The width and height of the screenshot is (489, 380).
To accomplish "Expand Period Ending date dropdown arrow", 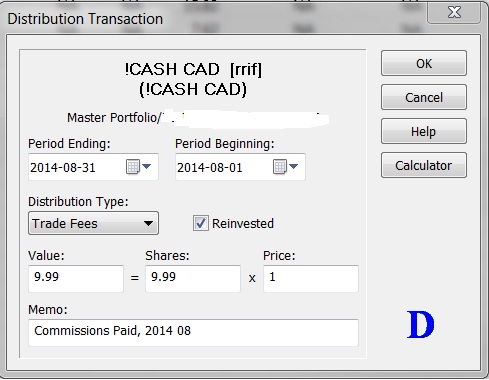I will (x=147, y=166).
